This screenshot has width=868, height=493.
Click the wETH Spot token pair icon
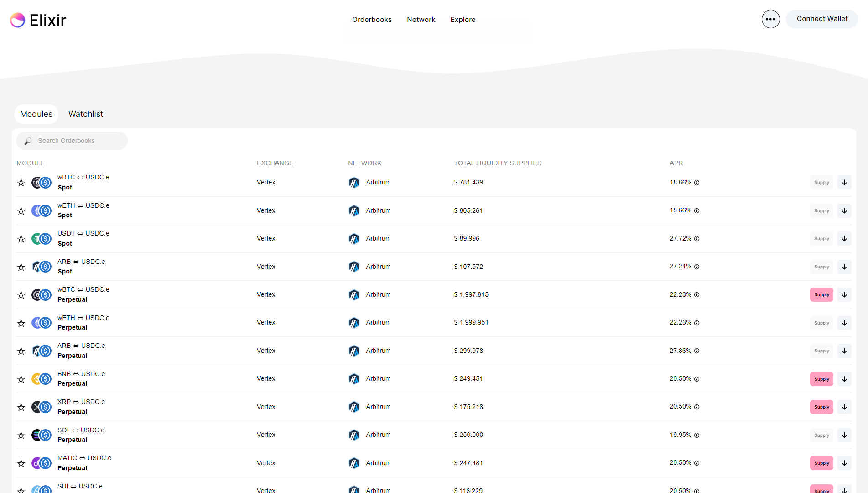tap(42, 210)
